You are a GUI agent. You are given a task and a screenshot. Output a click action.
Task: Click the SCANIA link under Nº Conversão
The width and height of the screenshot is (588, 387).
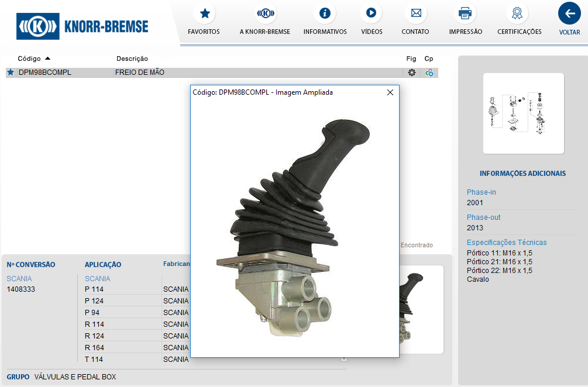[x=19, y=279]
